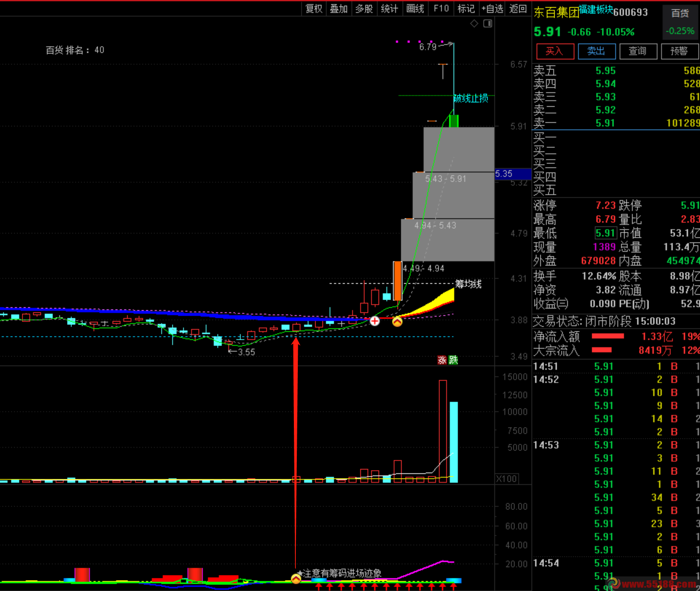Click the 破线止损 stop-loss label
This screenshot has width=700, height=591.
tap(471, 99)
